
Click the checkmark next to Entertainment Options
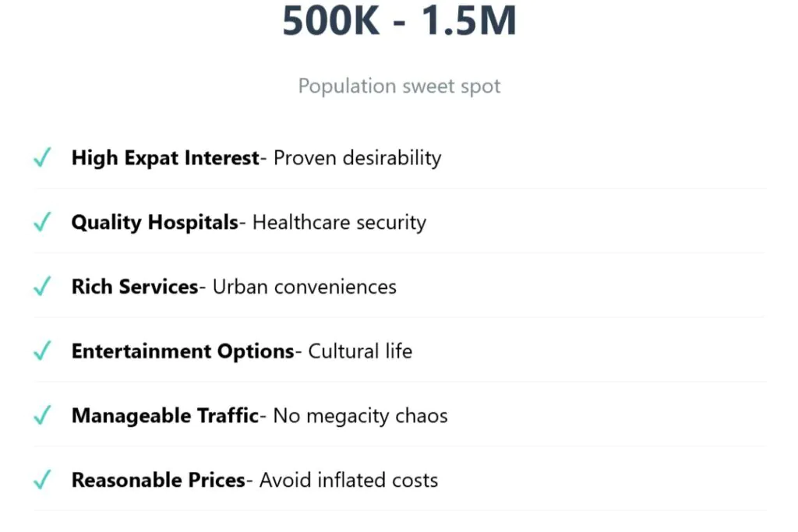click(x=43, y=352)
